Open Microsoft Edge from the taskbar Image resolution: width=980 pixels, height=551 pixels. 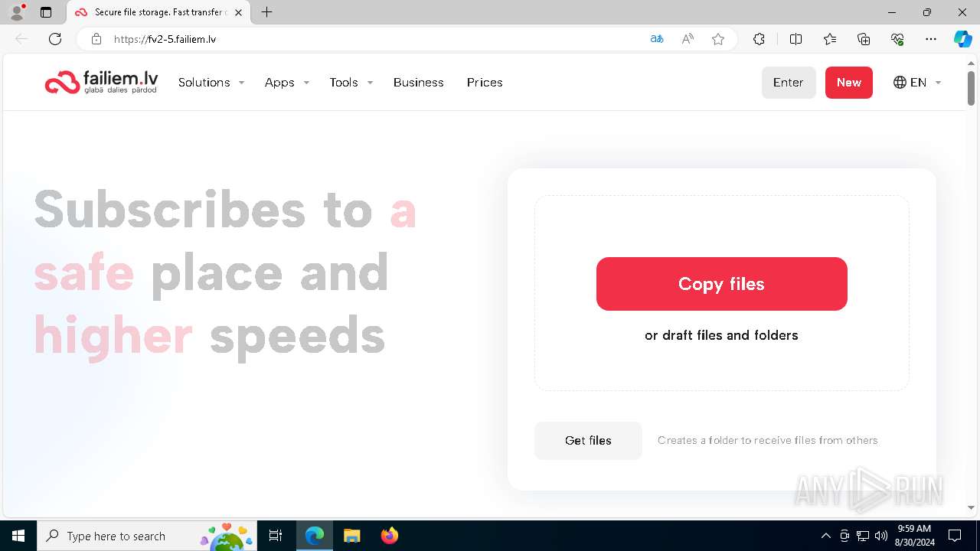[x=315, y=536]
